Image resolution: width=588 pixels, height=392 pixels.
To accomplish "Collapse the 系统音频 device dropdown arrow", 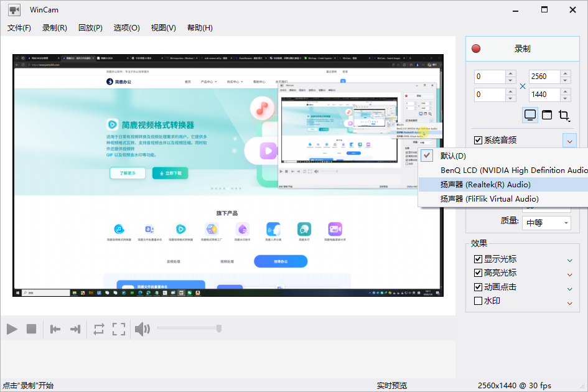I will [569, 141].
